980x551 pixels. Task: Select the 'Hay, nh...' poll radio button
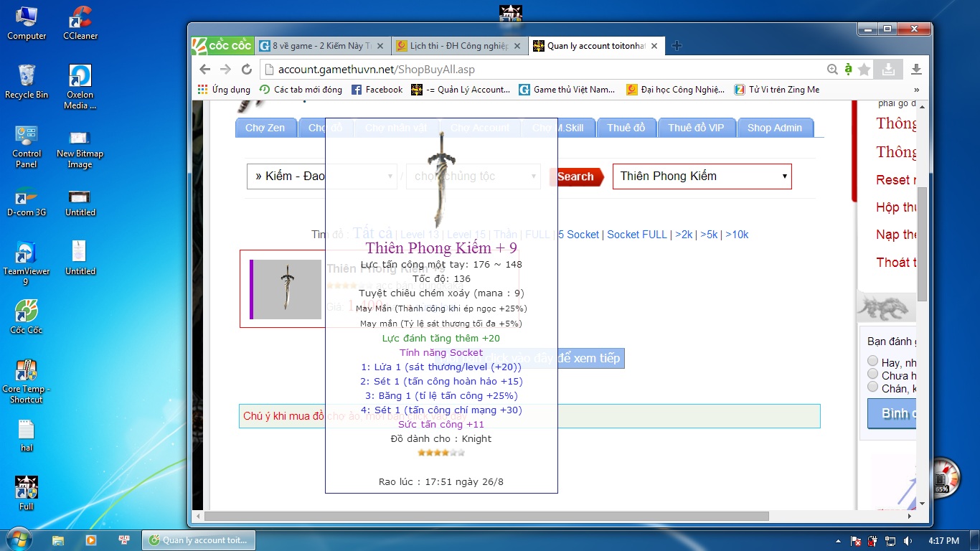click(x=873, y=361)
